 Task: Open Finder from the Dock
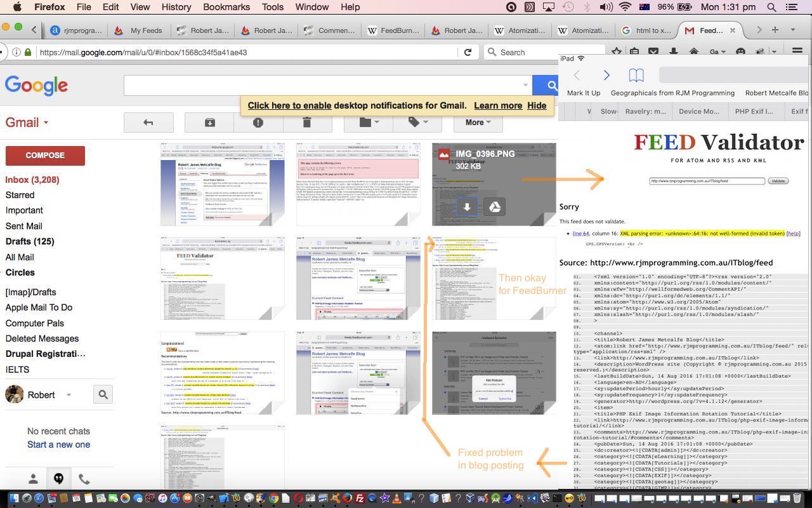14,498
